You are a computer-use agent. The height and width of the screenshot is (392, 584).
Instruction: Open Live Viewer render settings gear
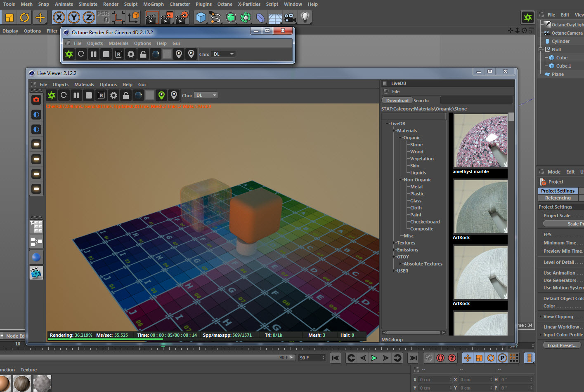[x=113, y=95]
